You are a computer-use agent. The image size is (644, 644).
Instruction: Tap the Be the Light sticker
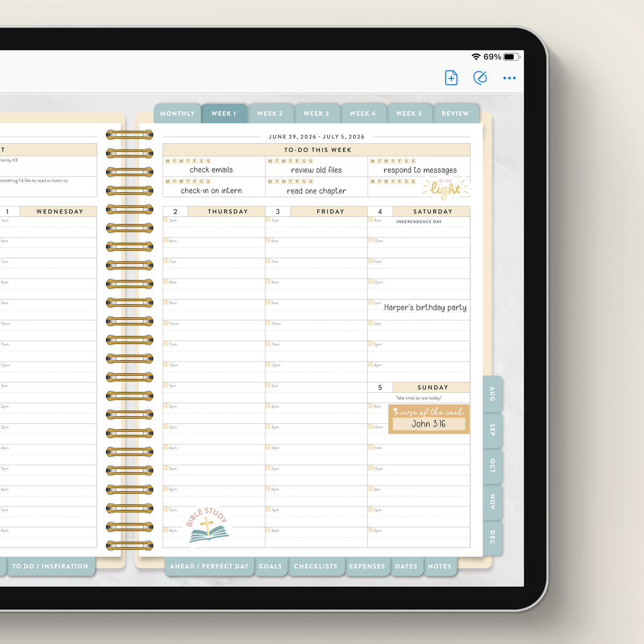[445, 188]
